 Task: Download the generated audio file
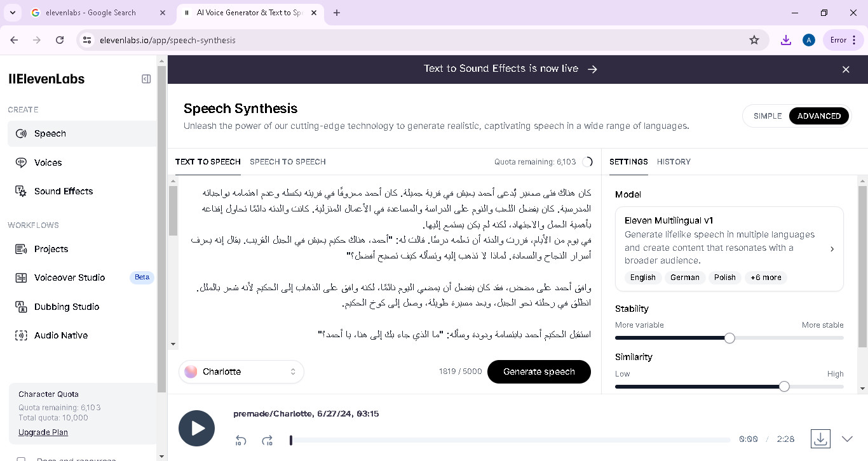(820, 439)
